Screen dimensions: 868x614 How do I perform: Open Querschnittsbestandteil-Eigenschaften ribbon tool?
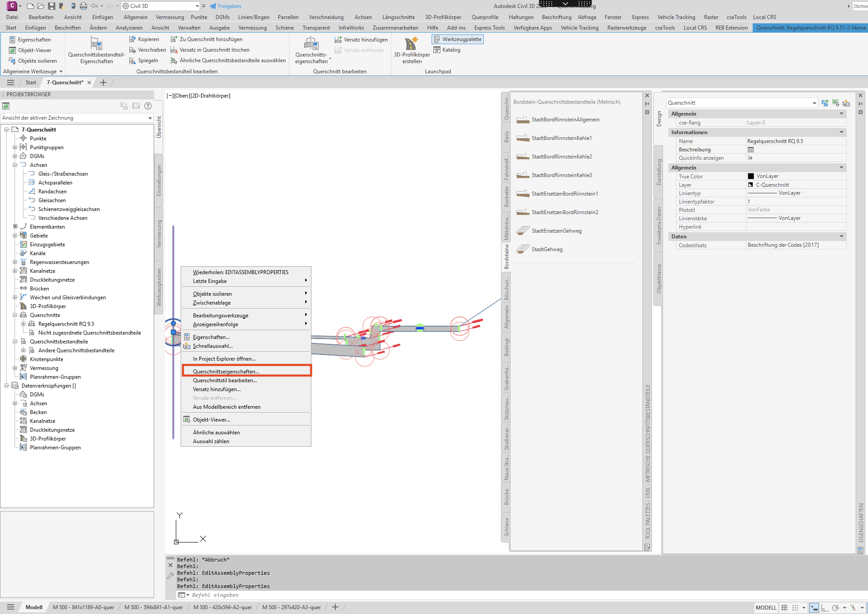(x=96, y=50)
